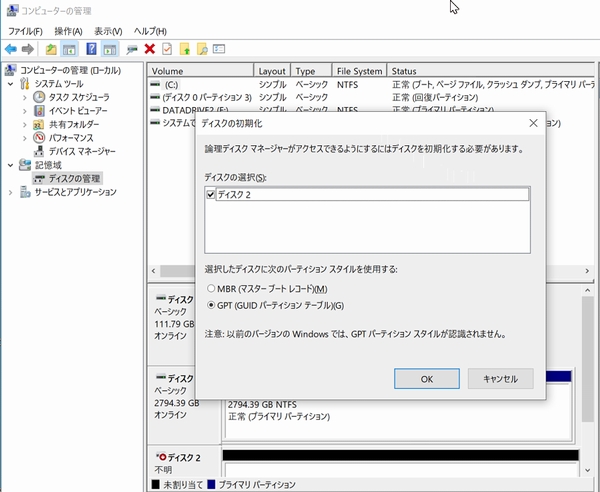Open the 操作(A) menu
This screenshot has width=600, height=492.
point(68,31)
